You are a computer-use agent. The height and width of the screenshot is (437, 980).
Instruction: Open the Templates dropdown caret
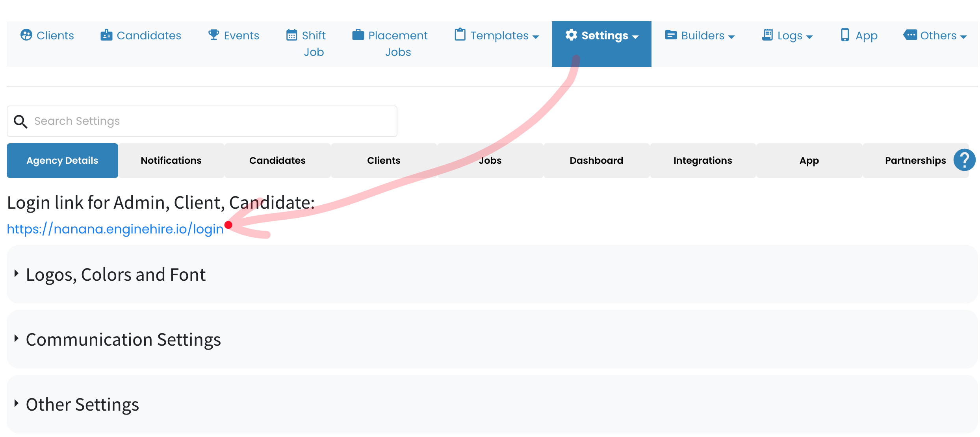click(x=536, y=37)
